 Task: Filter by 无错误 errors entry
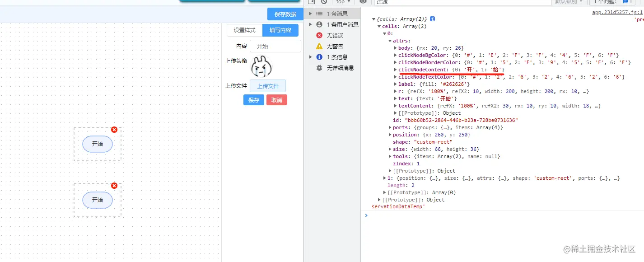point(334,35)
